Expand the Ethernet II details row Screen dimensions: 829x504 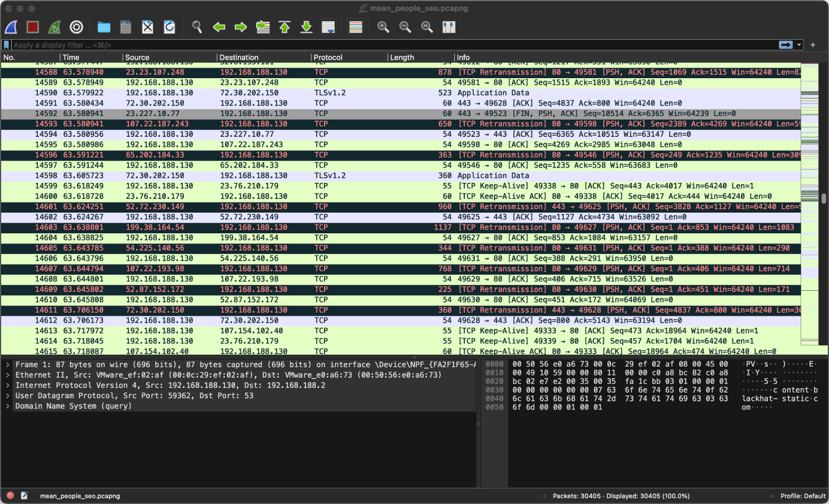point(7,375)
